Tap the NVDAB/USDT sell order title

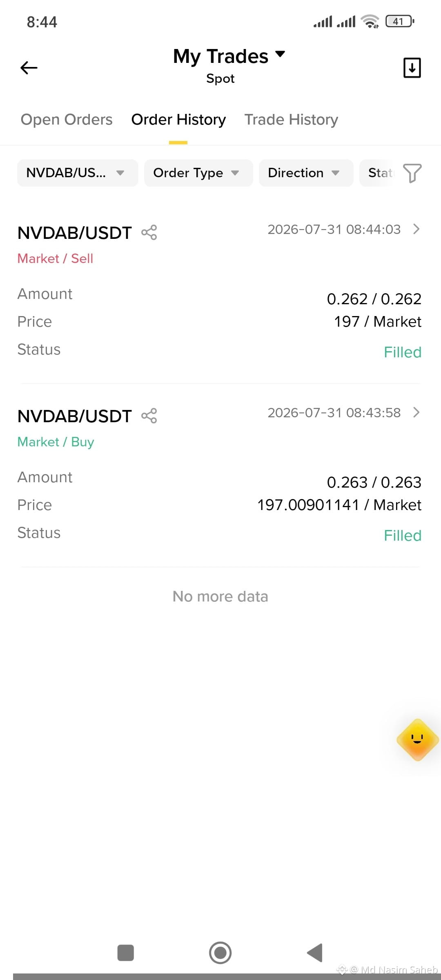point(75,233)
